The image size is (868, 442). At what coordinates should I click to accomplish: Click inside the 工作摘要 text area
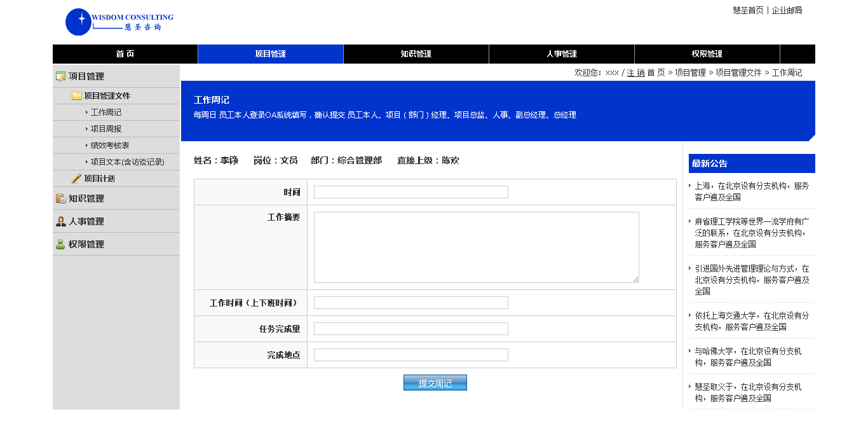(x=476, y=247)
